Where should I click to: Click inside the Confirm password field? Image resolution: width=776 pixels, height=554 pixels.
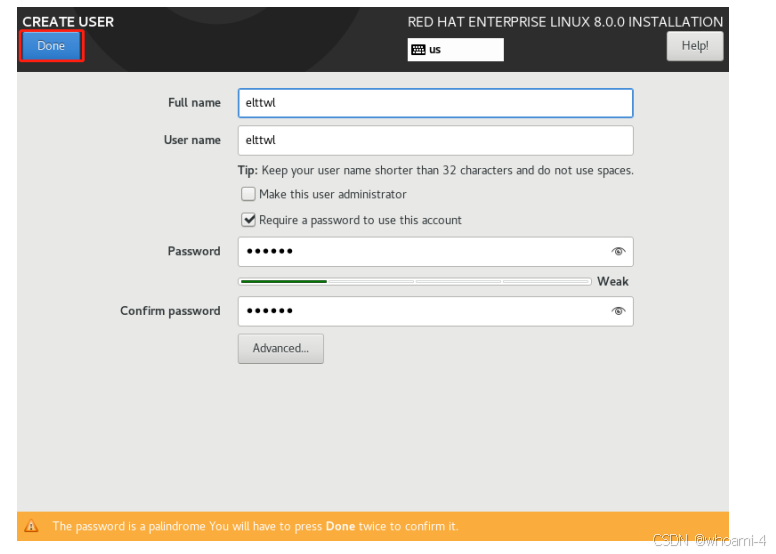pos(436,311)
